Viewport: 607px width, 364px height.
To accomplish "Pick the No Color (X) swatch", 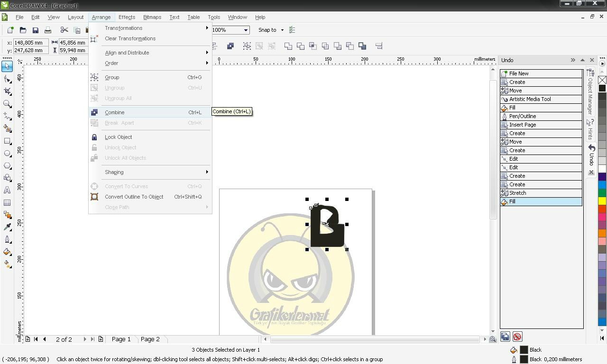I will [x=602, y=80].
